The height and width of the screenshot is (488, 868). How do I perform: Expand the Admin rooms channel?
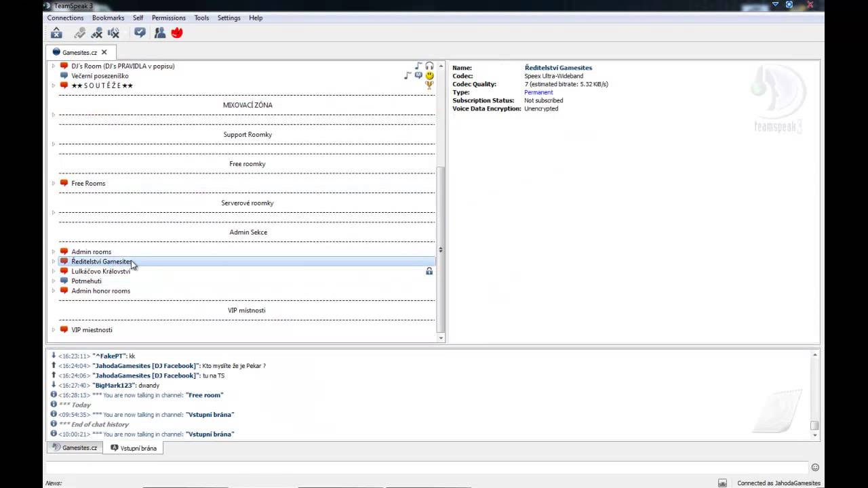click(54, 251)
